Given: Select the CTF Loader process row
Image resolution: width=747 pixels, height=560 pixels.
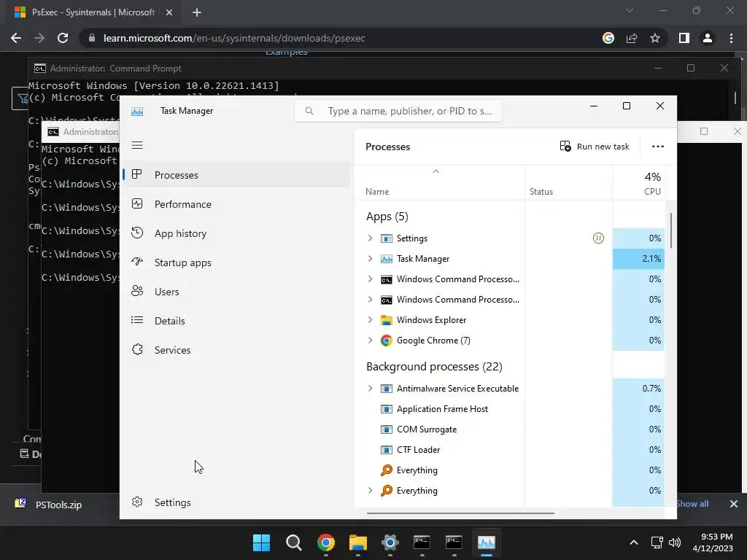Looking at the screenshot, I should (510, 449).
